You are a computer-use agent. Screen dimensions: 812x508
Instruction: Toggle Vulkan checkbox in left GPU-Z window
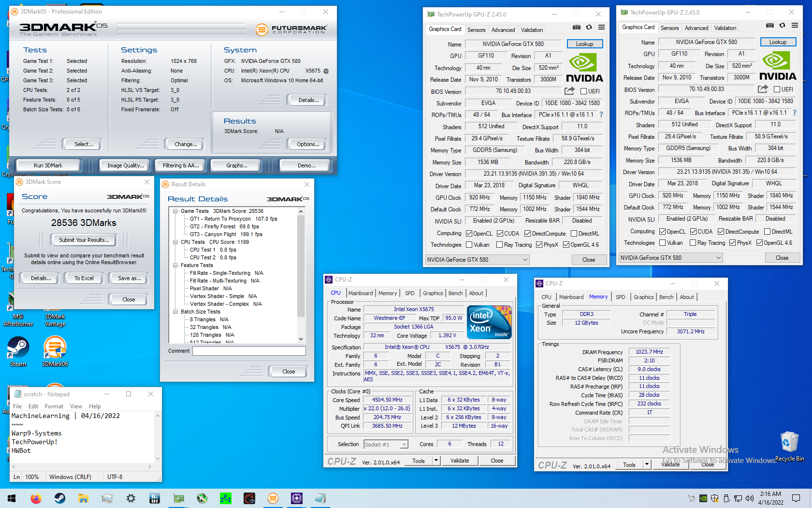coord(469,245)
